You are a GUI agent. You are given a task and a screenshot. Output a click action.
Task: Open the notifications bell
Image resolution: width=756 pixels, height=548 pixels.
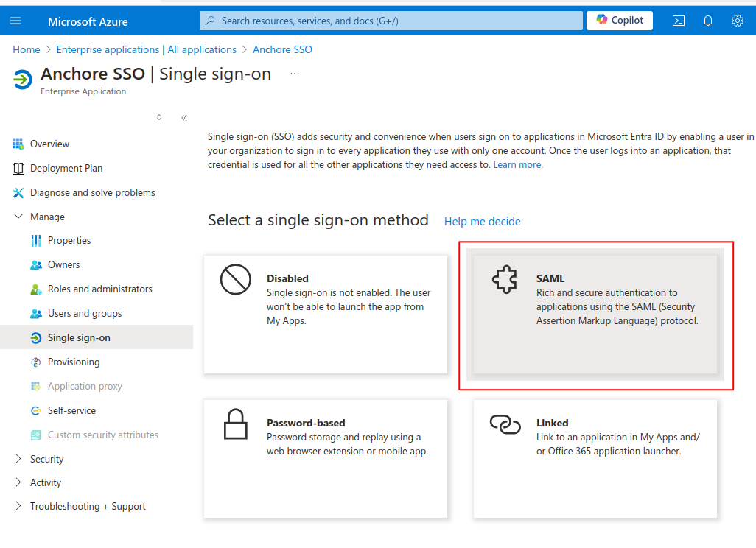pyautogui.click(x=708, y=21)
